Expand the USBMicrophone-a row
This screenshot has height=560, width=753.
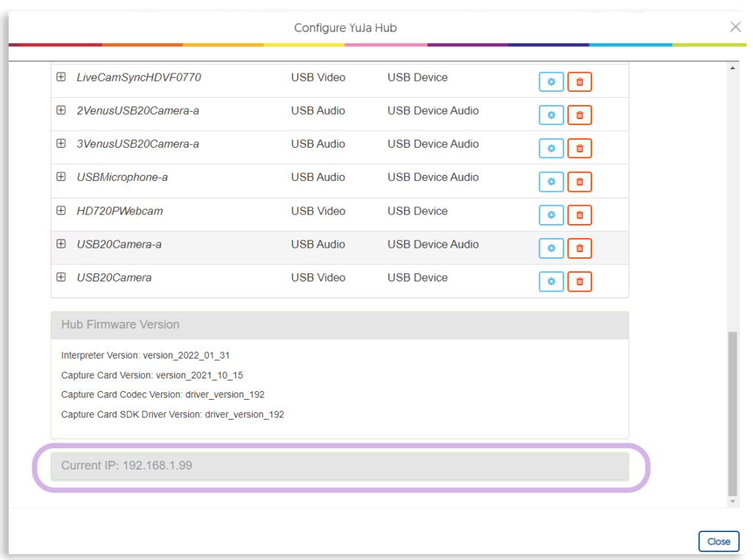tap(61, 176)
